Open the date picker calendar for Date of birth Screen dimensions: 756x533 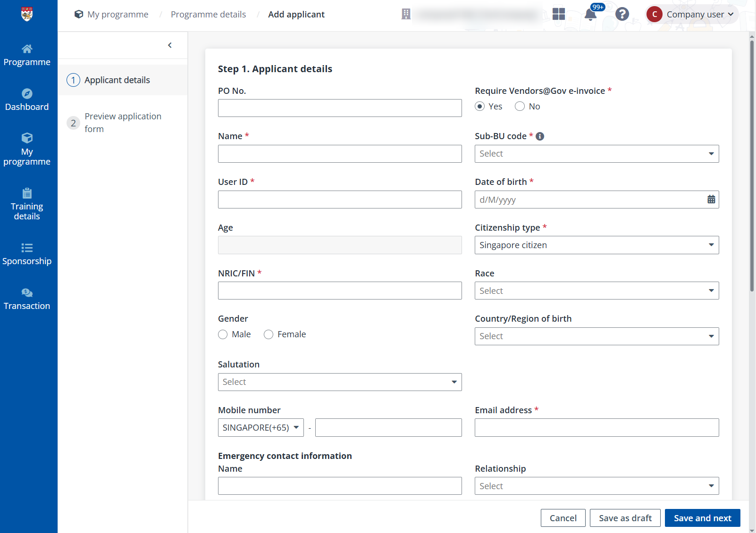point(712,199)
